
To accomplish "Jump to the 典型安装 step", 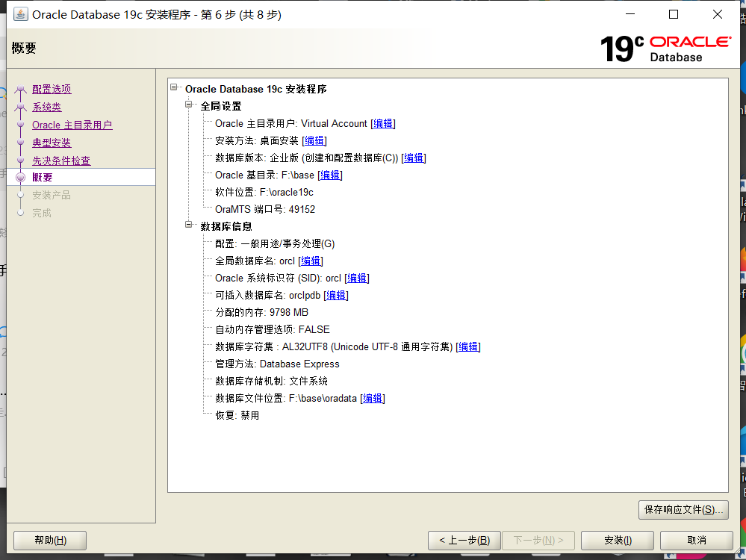I will (x=52, y=143).
